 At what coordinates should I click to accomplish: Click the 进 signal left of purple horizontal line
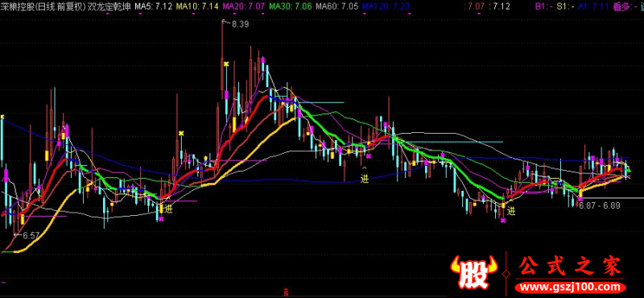(x=169, y=209)
